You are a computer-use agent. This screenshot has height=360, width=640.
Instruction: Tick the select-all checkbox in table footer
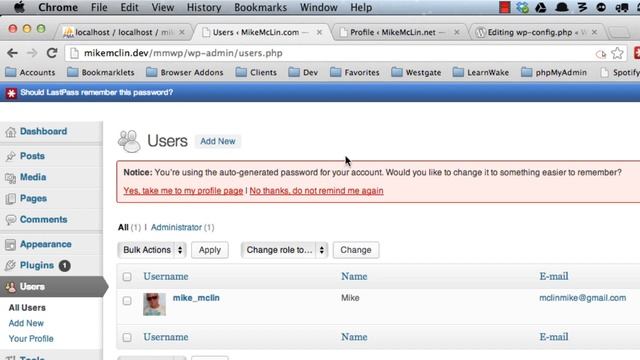point(127,338)
